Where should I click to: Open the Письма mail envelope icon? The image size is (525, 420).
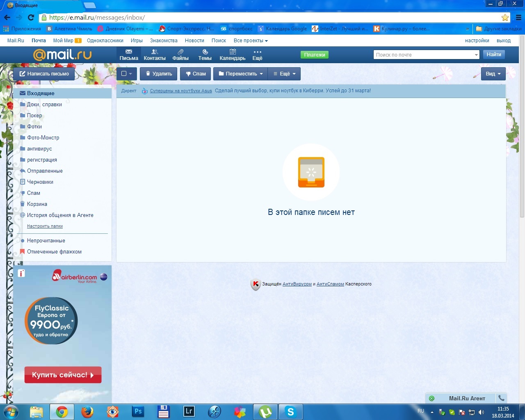(129, 52)
